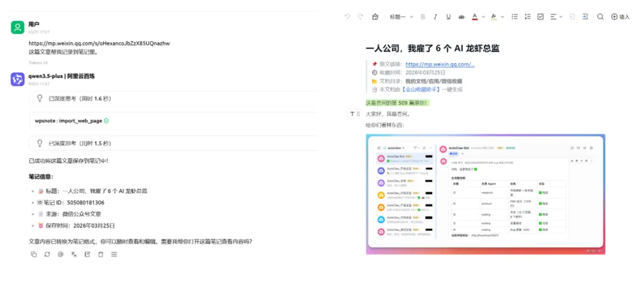Click the qwen3.5-plus | 阿里云百炼 model name

(61, 76)
